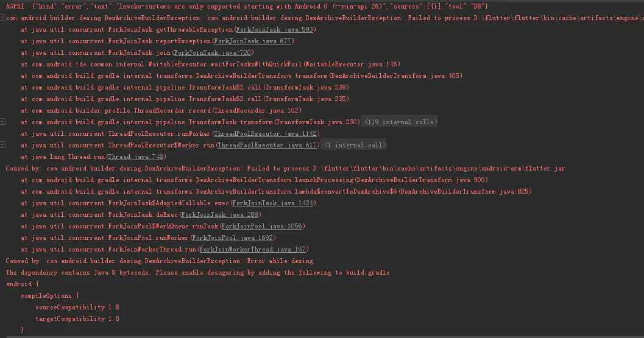Click the sourceCompatibility 1.8 line
The image size is (644, 338).
click(77, 307)
